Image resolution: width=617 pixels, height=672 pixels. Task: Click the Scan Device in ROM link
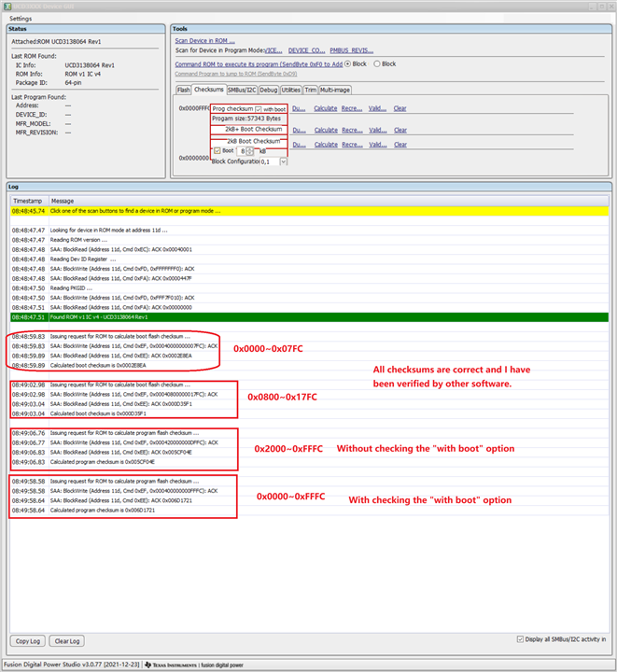[204, 41]
